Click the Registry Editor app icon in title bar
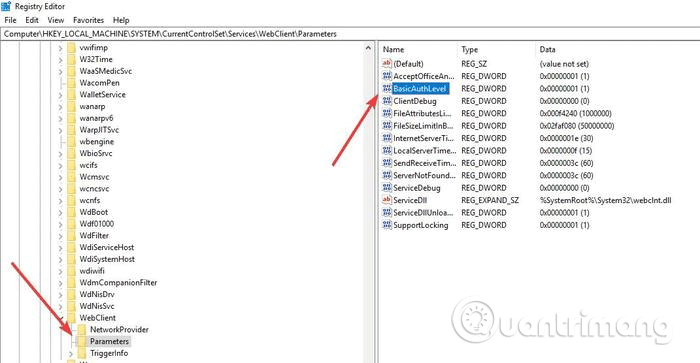The width and height of the screenshot is (700, 363). [6, 6]
